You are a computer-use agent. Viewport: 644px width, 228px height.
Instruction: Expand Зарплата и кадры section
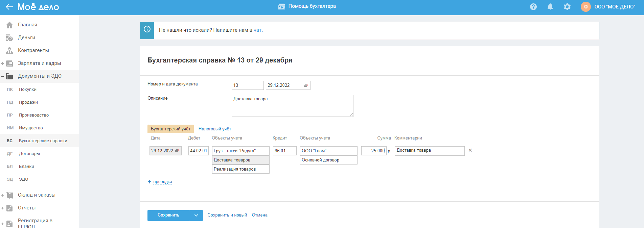pos(2,63)
